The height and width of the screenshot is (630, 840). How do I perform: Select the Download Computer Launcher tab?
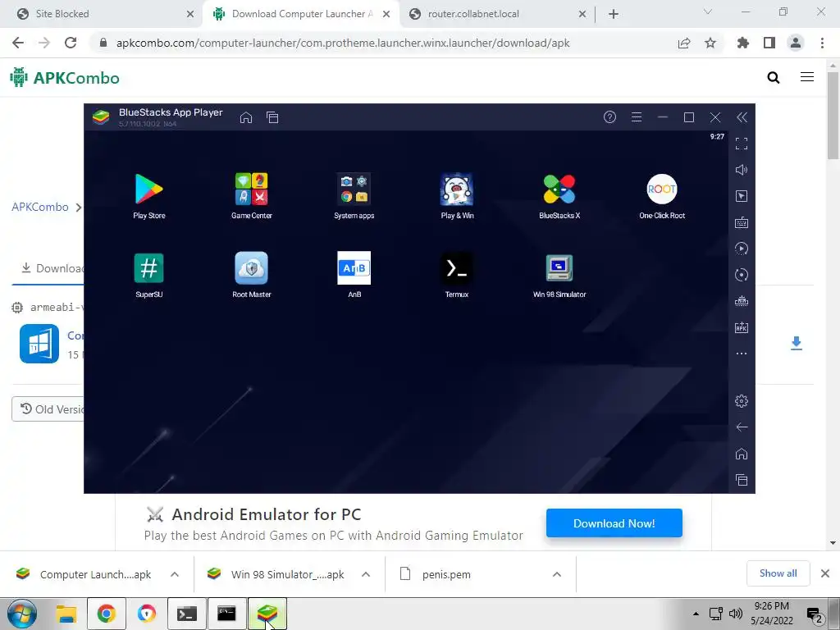[301, 14]
